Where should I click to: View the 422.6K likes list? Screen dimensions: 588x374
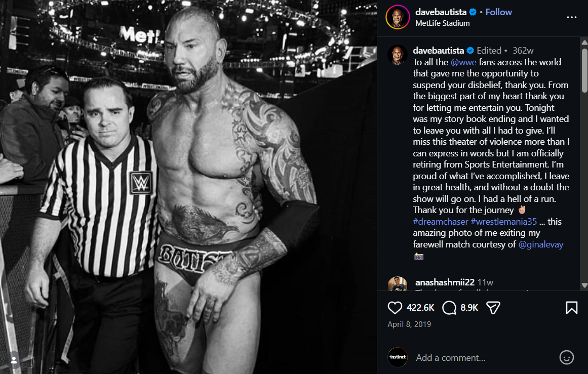click(420, 308)
